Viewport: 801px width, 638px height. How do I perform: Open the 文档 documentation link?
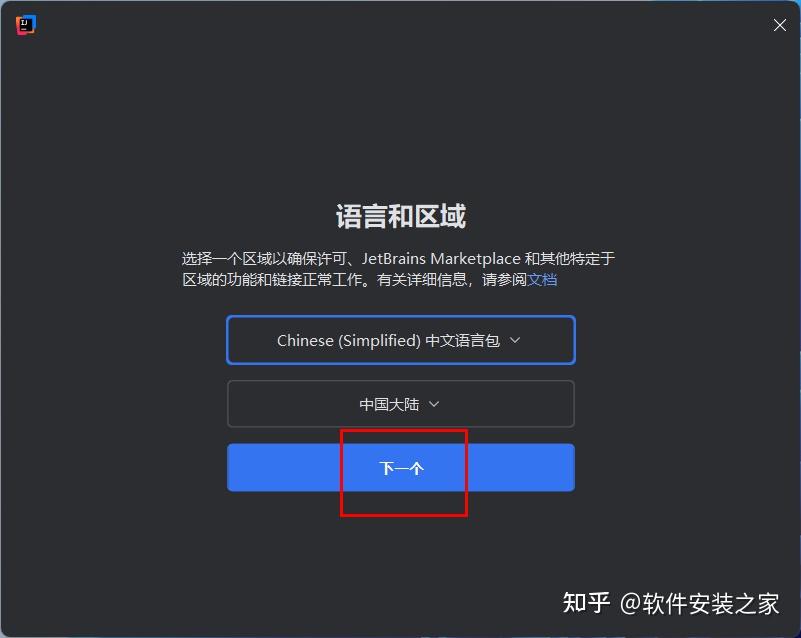(x=542, y=280)
